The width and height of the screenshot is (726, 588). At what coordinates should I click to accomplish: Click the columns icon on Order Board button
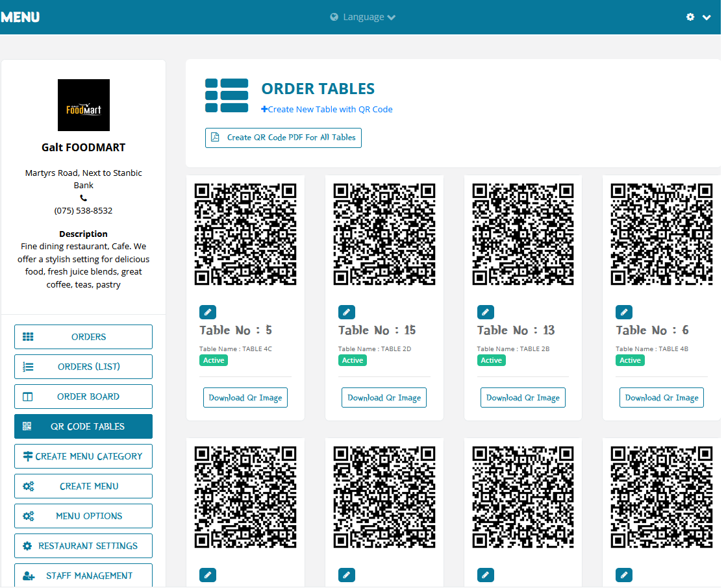click(x=28, y=397)
